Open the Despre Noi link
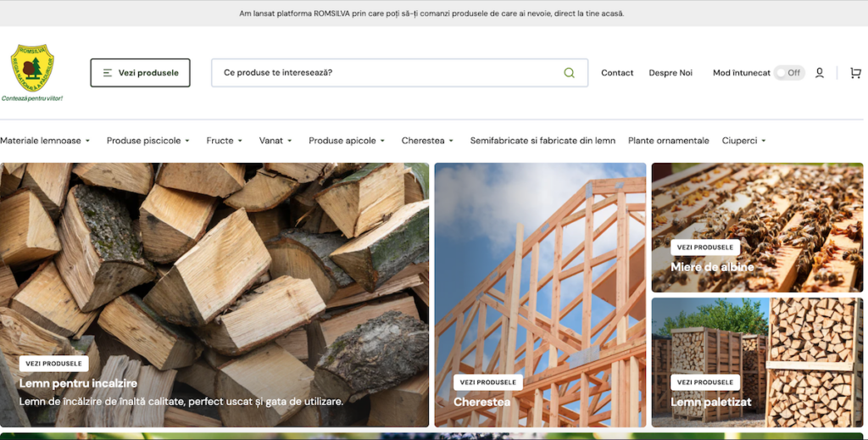The width and height of the screenshot is (868, 440). point(670,73)
